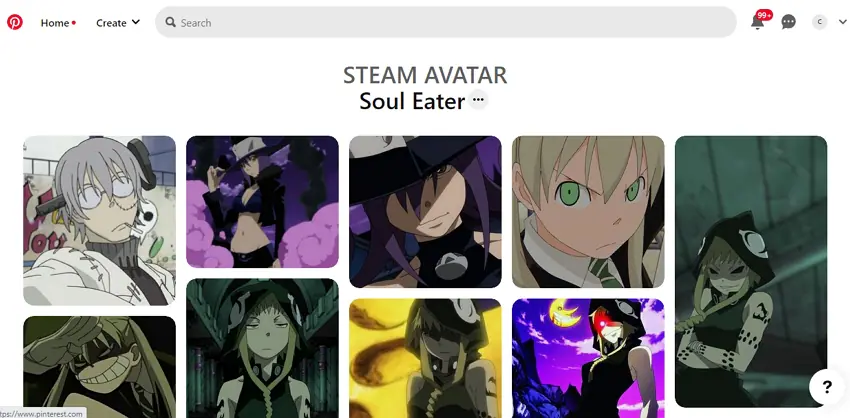Screen dimensions: 850x418
Task: Open the notifications bell icon
Action: click(x=757, y=23)
